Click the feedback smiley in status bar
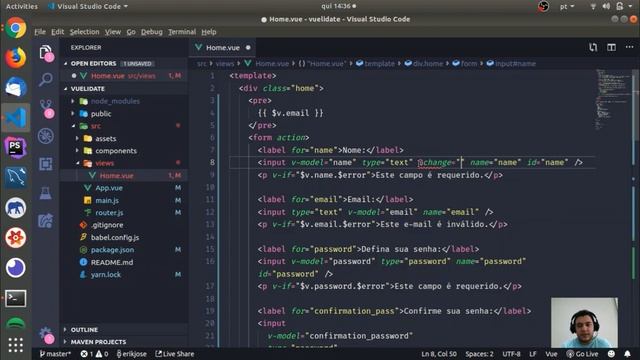 point(611,354)
